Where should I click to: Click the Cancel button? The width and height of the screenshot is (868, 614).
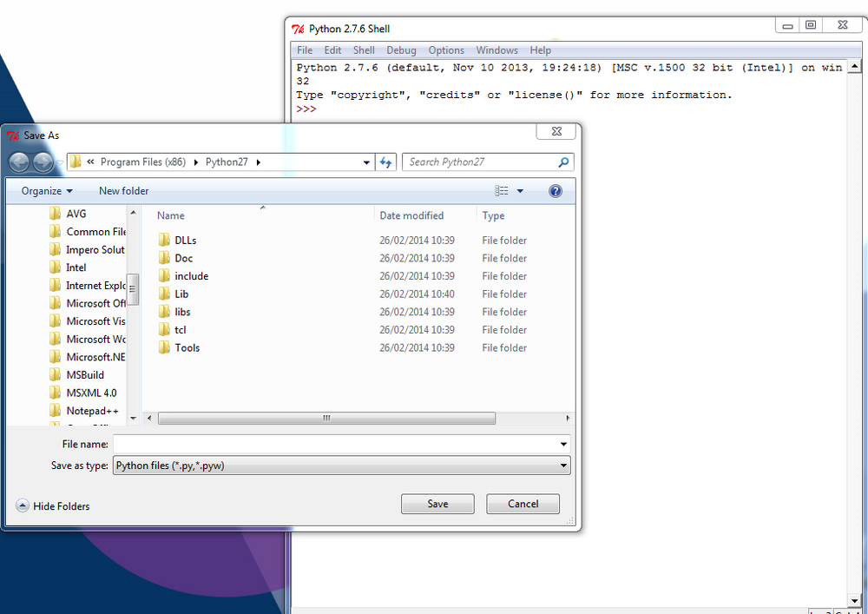523,504
